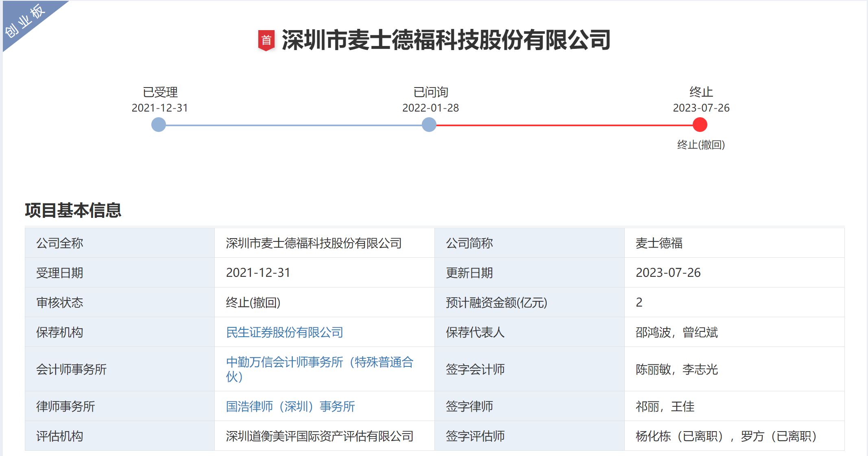This screenshot has width=868, height=456.
Task: Click the company title heading 深圳市麦士德福科技股份有限公司
Action: 446,40
